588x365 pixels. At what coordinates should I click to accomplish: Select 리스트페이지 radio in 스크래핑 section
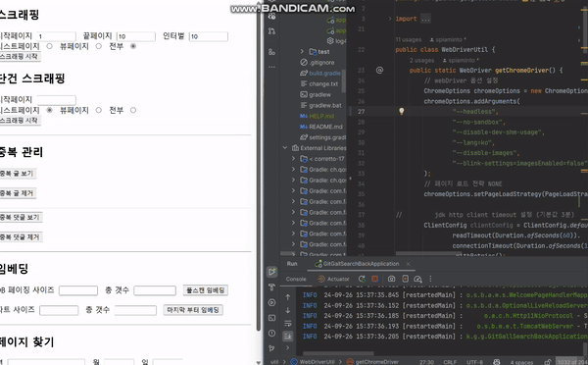click(50, 46)
